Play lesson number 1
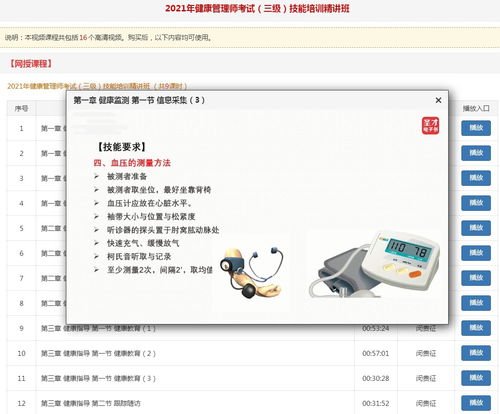The image size is (500, 414). [x=476, y=128]
